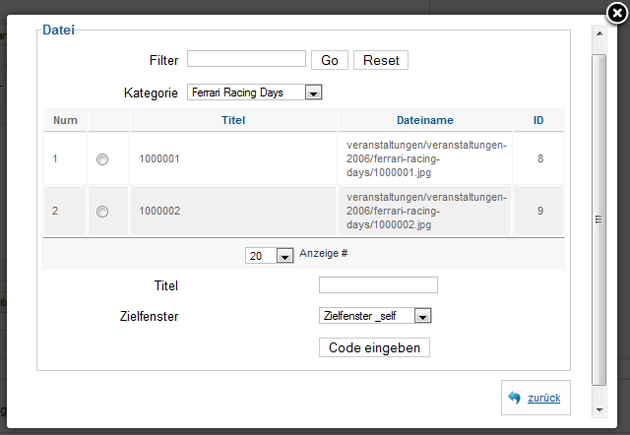Click the blue back arrow icon

pyautogui.click(x=514, y=398)
